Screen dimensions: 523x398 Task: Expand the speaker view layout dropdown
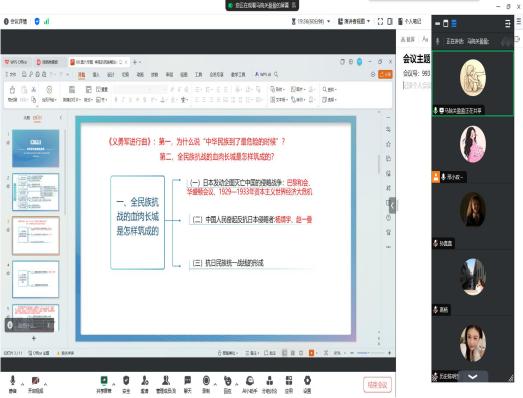click(x=354, y=21)
